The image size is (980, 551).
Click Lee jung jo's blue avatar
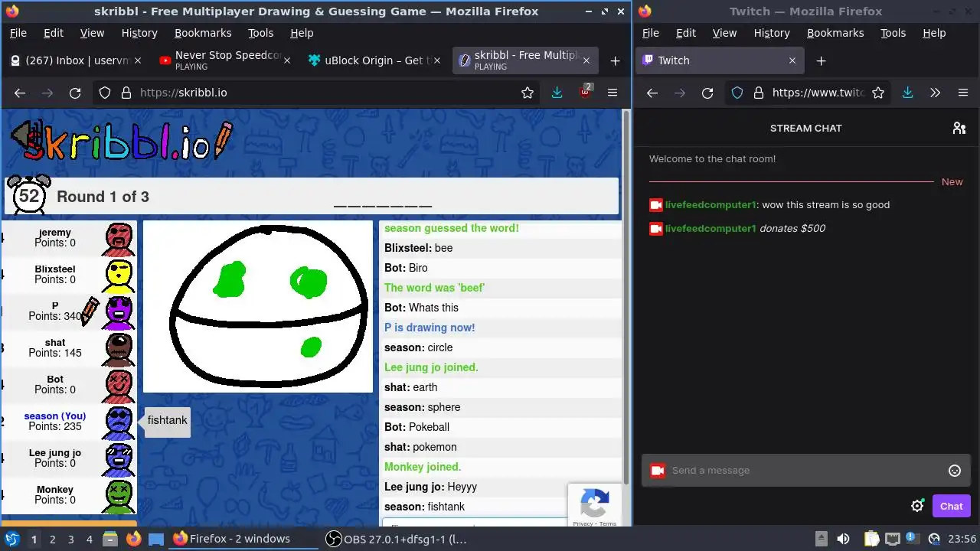click(119, 459)
